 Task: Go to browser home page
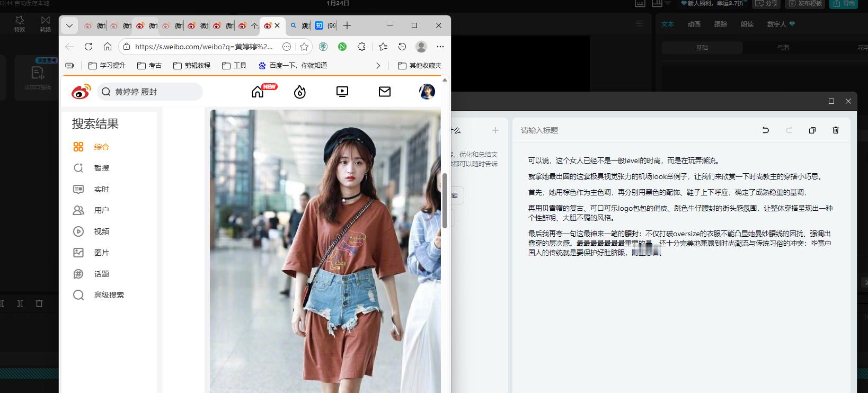pos(108,47)
